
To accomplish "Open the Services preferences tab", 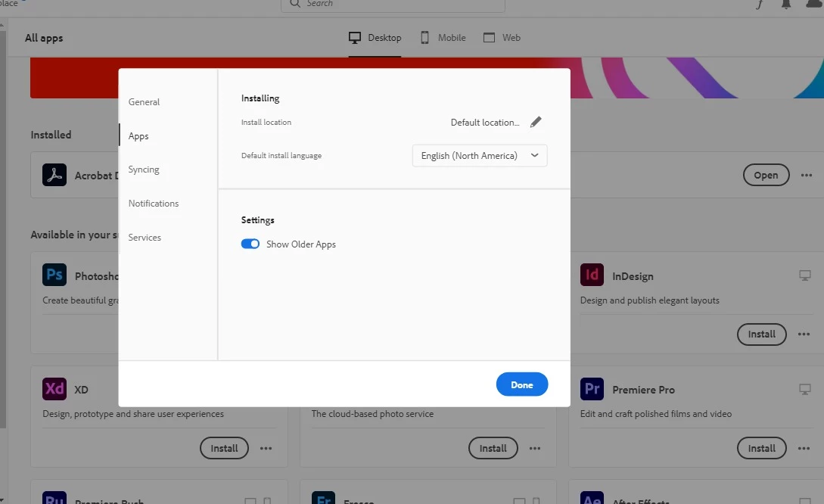I will tap(145, 238).
